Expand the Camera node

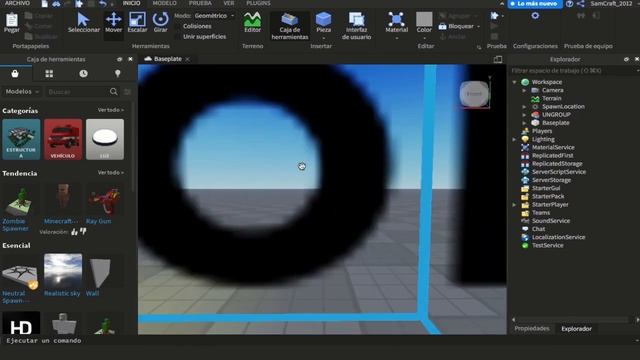[524, 90]
